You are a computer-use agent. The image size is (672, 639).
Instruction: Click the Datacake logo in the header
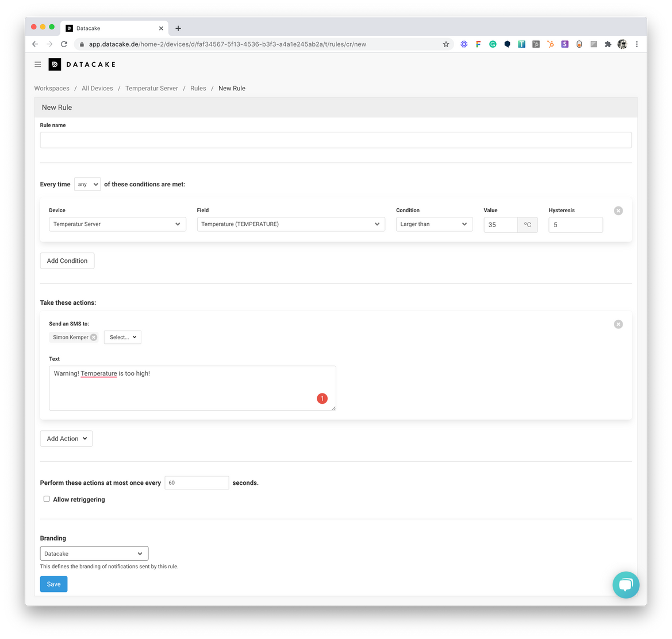(x=55, y=64)
